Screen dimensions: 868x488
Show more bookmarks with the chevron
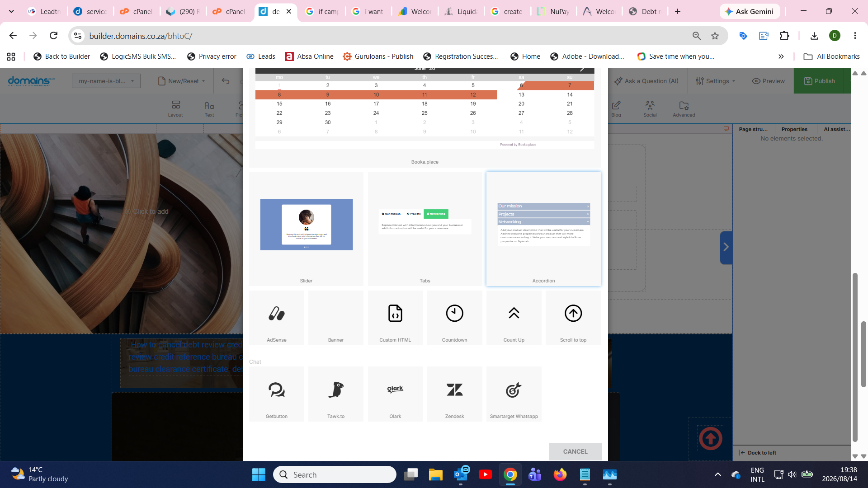781,56
